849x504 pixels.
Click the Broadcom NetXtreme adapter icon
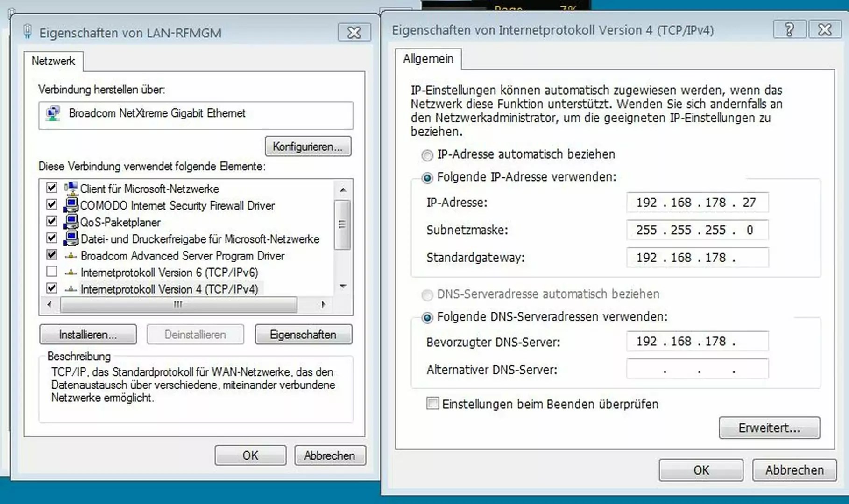52,113
